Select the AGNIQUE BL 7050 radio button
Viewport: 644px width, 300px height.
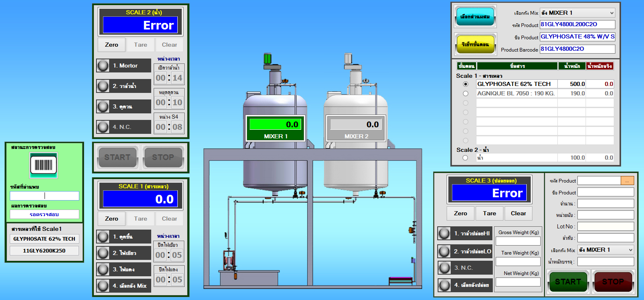coord(465,93)
